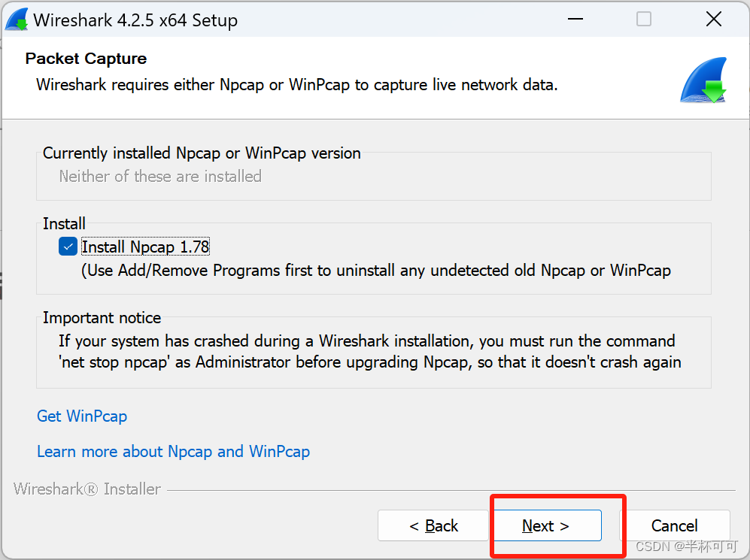Click the 'net stop npcap' notice text
The image size is (750, 560).
point(370,362)
